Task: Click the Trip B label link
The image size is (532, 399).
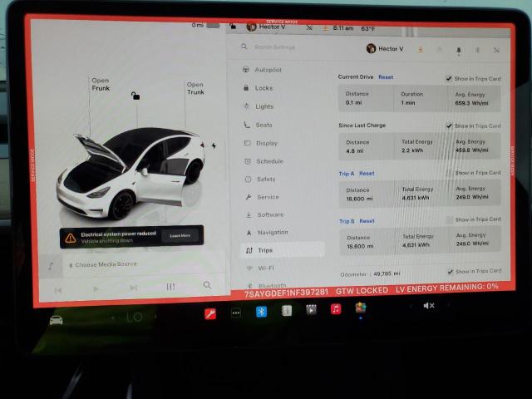Action: (347, 221)
